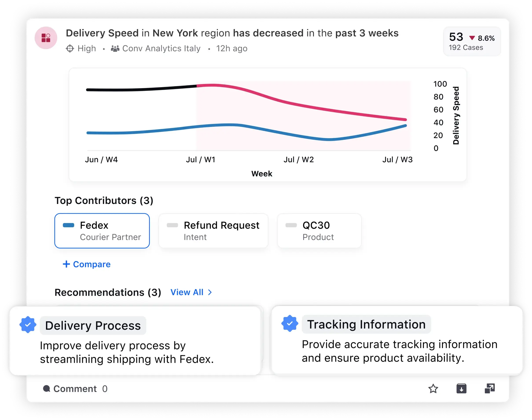Star this insight as a favorite
The width and height of the screenshot is (532, 420).
point(433,389)
